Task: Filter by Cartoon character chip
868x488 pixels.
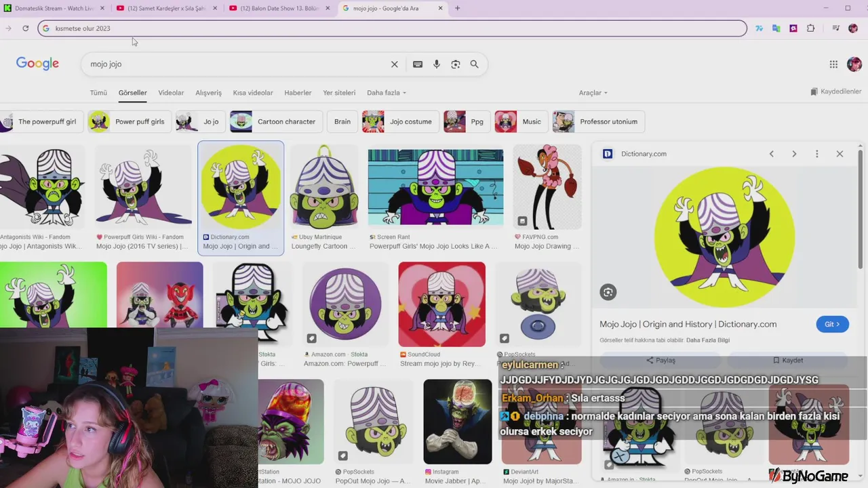Action: coord(276,121)
